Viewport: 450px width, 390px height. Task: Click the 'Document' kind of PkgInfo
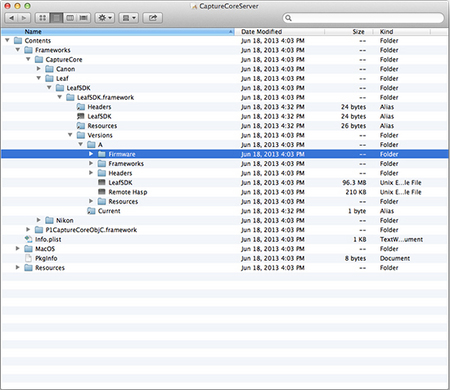click(x=395, y=258)
